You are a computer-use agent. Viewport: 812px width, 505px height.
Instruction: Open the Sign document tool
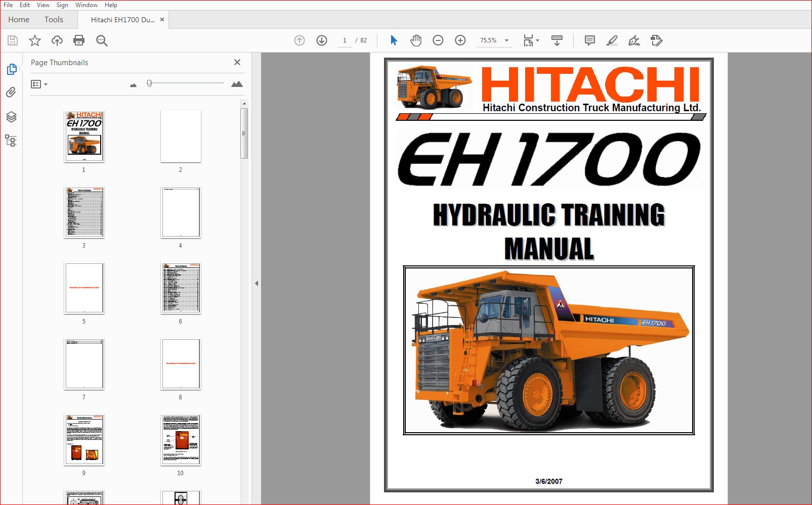634,40
